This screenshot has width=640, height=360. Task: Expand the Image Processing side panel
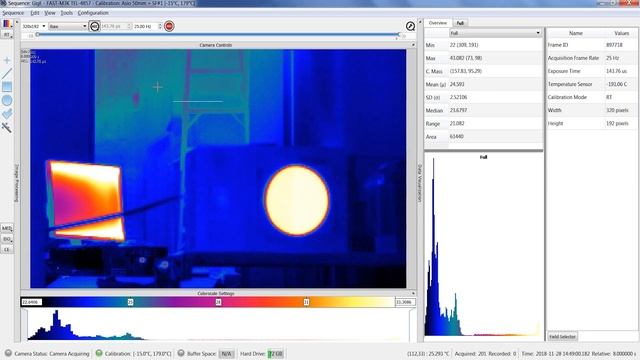click(x=17, y=183)
